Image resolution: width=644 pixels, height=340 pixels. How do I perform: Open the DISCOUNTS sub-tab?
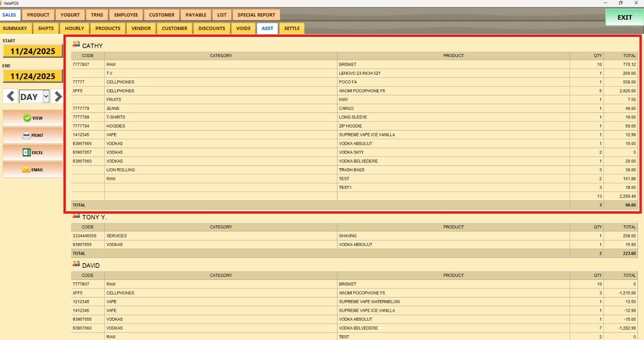[x=212, y=28]
